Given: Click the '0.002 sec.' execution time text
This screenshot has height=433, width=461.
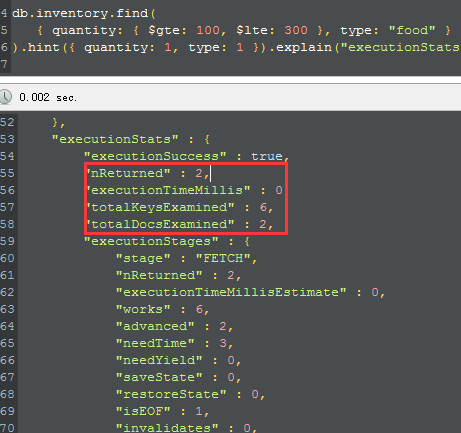Looking at the screenshot, I should pos(48,97).
